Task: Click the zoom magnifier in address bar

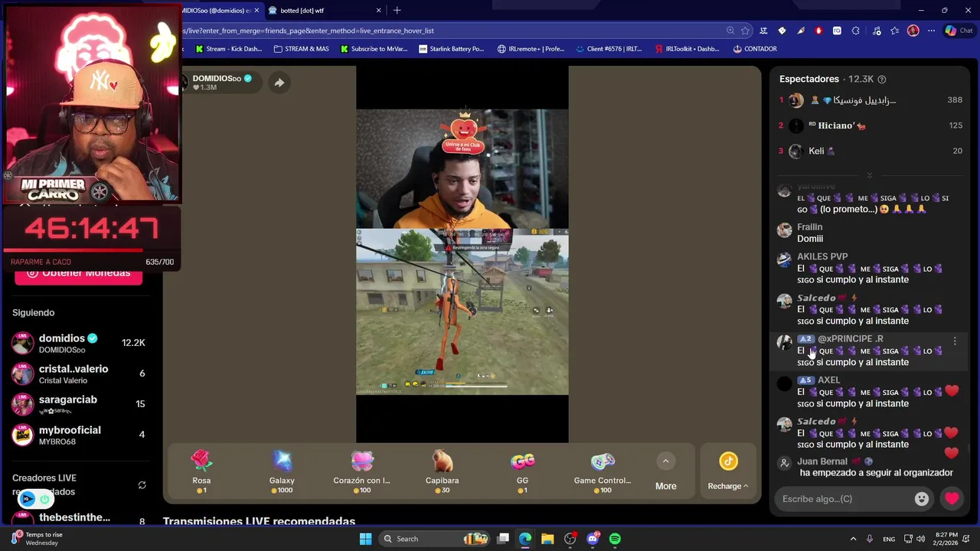Action: tap(730, 31)
